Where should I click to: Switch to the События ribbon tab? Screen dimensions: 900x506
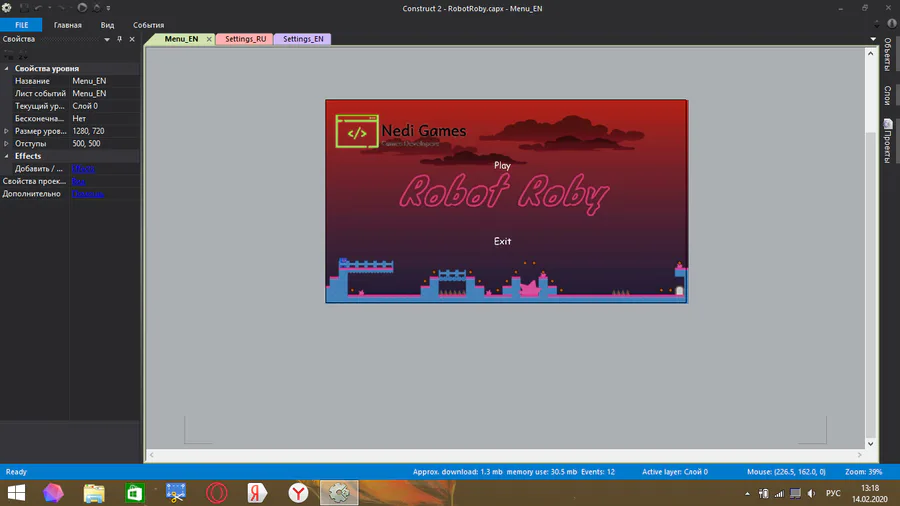[149, 25]
